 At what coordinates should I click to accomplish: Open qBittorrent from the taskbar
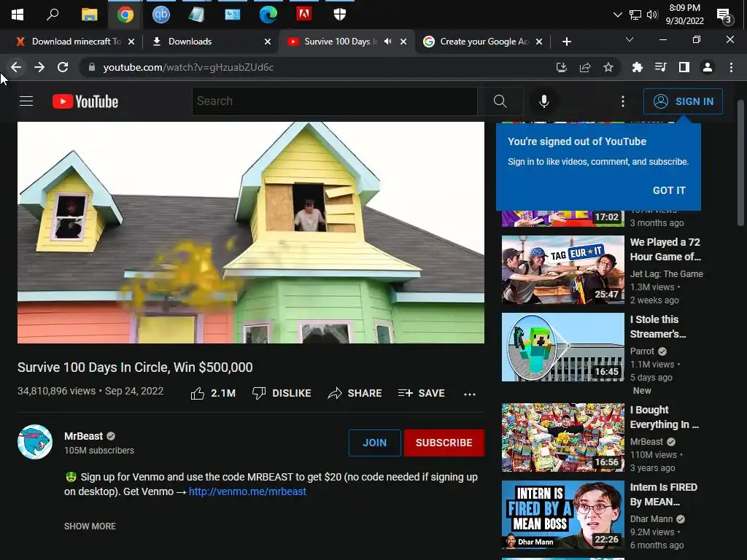point(160,15)
